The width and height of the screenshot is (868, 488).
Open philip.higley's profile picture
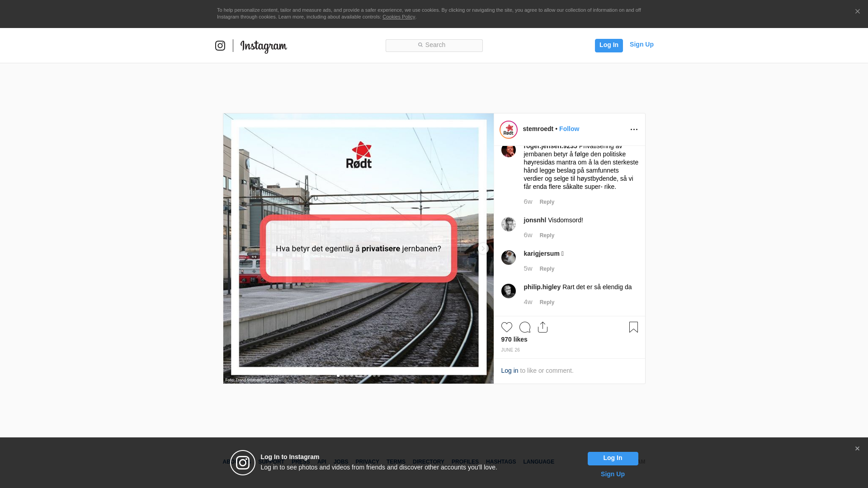click(x=509, y=291)
